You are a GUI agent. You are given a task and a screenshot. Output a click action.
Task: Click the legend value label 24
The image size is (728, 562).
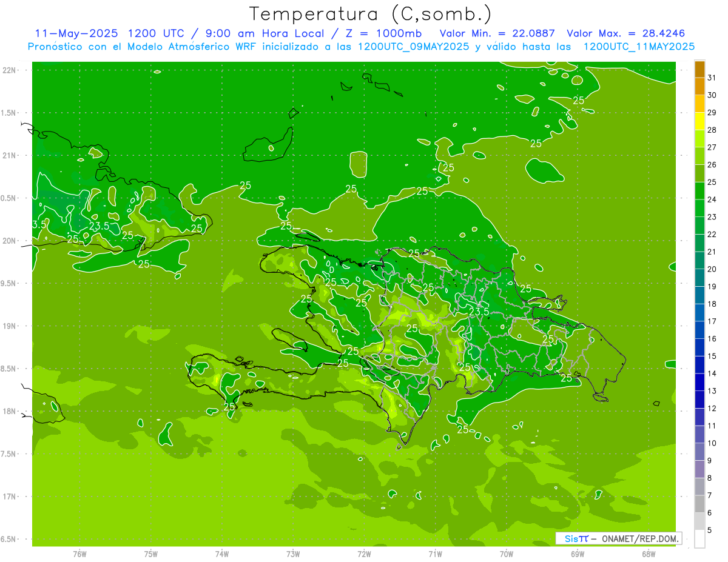pos(712,199)
